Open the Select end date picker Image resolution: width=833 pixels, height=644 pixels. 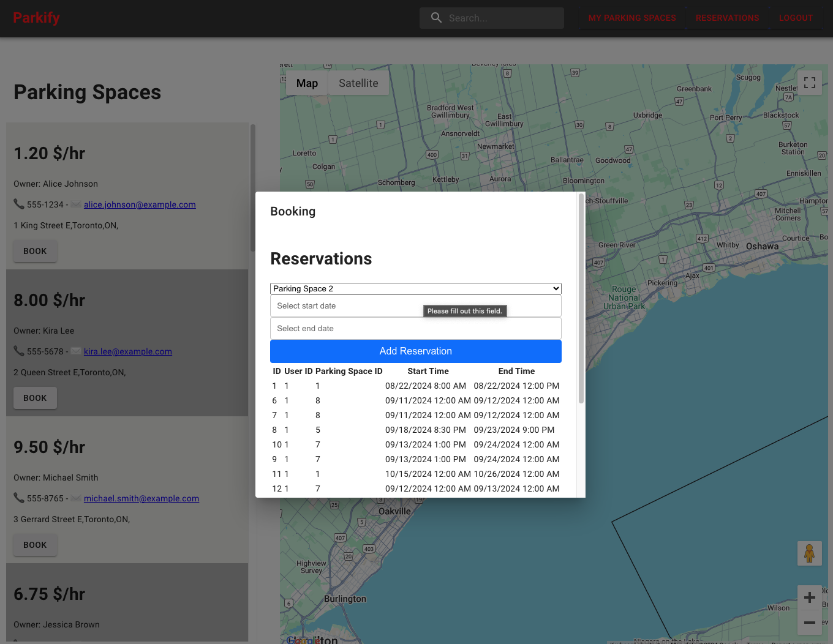pos(415,329)
